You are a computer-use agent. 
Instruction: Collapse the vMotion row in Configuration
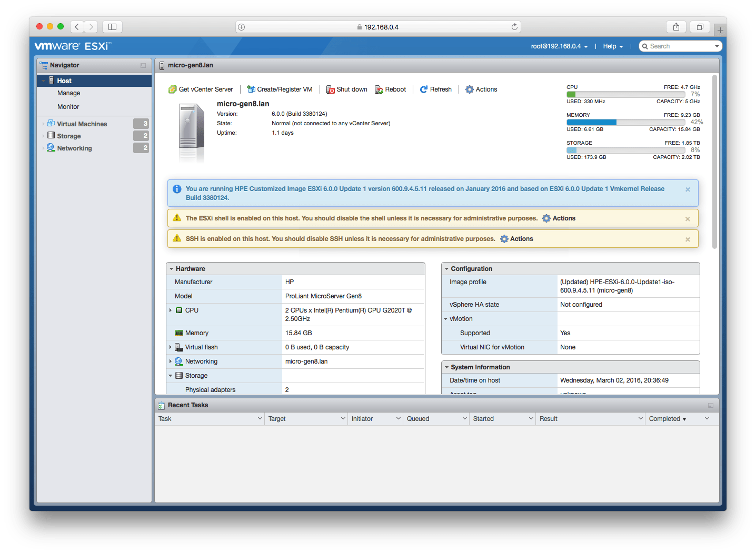[445, 319]
